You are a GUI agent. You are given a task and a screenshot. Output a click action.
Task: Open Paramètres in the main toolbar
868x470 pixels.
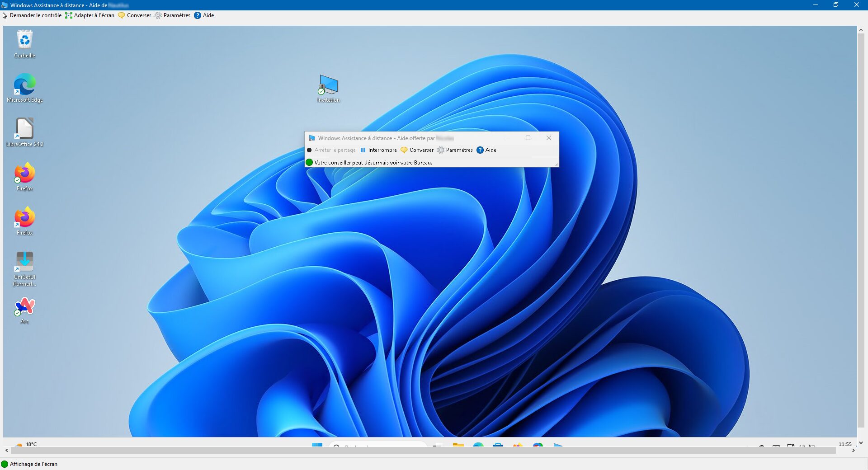(172, 15)
